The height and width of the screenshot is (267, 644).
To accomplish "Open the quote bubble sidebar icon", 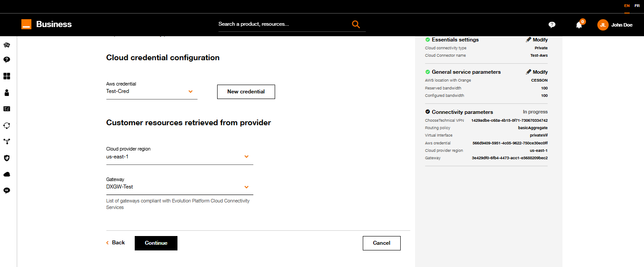I will (x=7, y=191).
